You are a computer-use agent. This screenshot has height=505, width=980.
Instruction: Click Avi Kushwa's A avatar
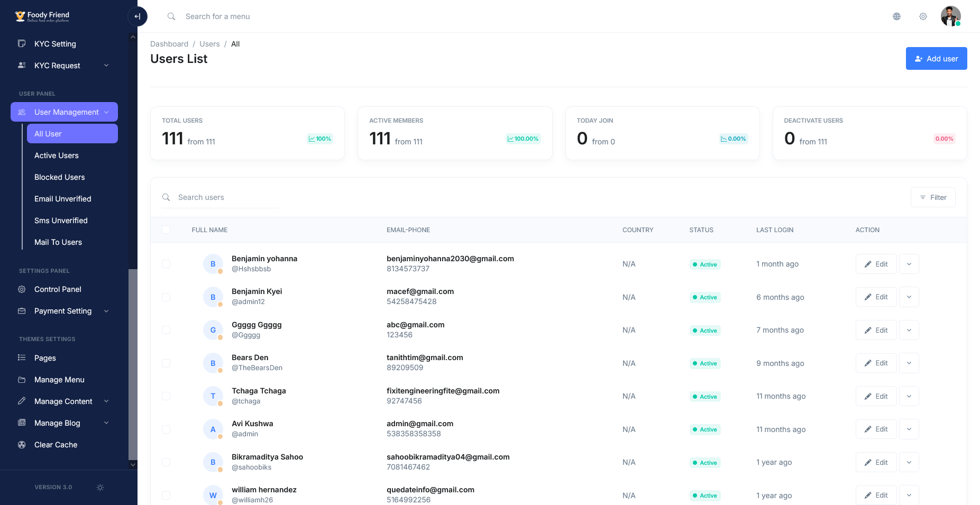click(213, 429)
